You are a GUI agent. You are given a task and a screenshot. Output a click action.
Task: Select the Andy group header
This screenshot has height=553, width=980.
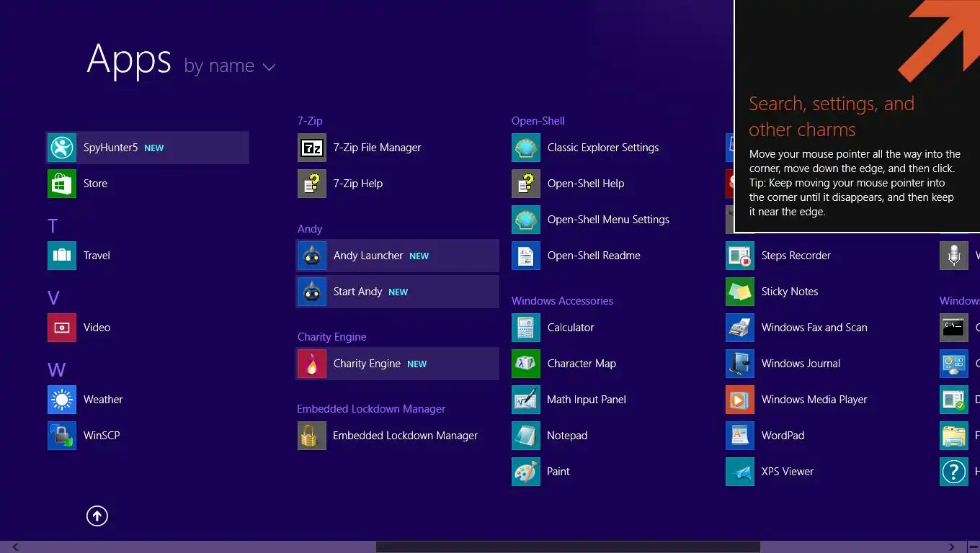pyautogui.click(x=310, y=229)
